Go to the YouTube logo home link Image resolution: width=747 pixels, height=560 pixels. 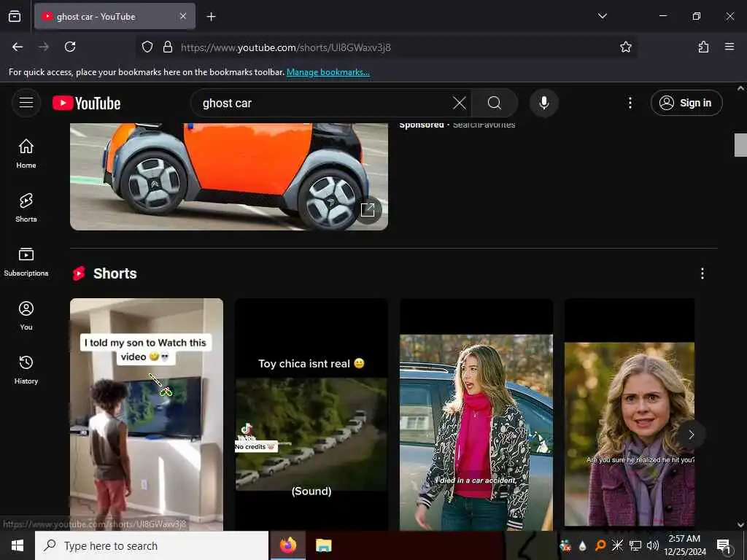[x=86, y=103]
